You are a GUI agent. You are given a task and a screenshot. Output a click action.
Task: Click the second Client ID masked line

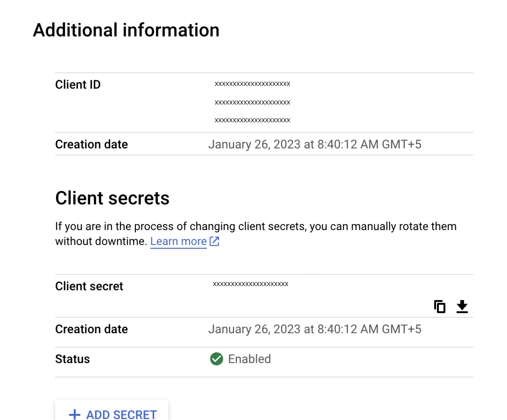252,102
